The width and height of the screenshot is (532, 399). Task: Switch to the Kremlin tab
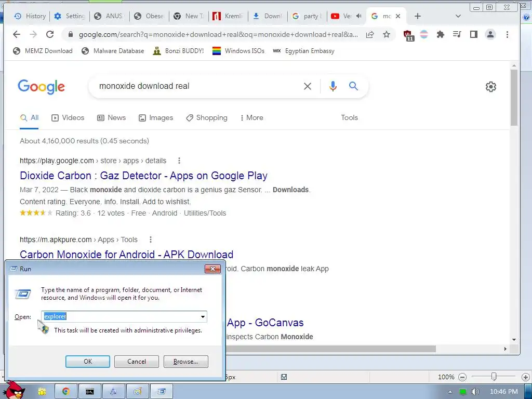pos(228,16)
